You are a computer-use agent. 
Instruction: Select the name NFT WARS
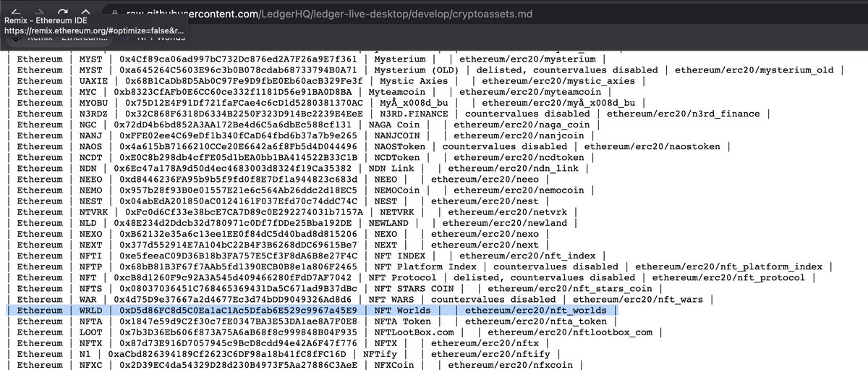(391, 300)
